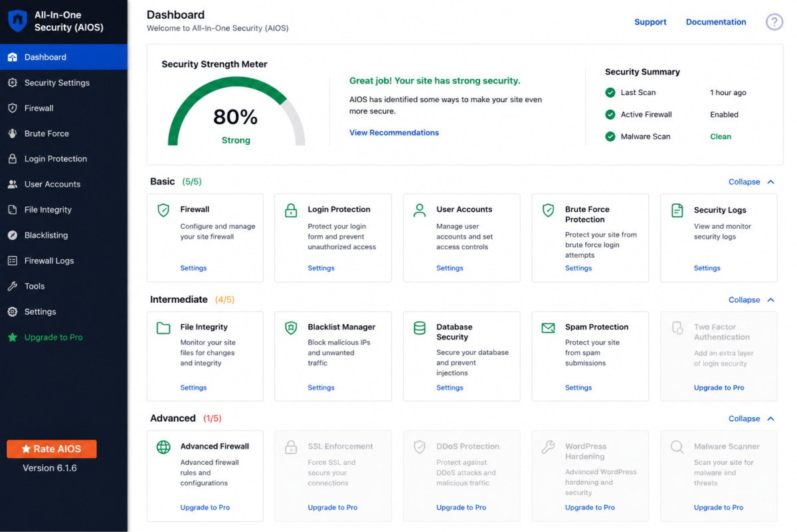Click the AIOS shield logo icon
Viewport: 797px width, 532px height.
tap(17, 21)
